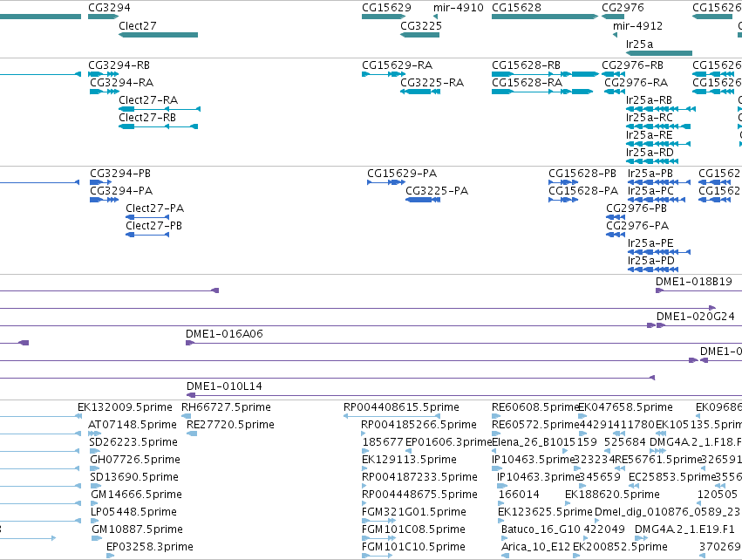Image resolution: width=742 pixels, height=560 pixels.
Task: Click transcript CG3225-RA
Action: click(x=420, y=92)
